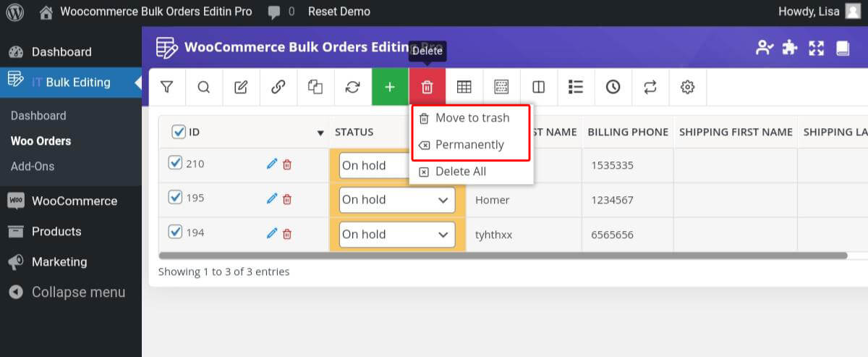Open the Dashboard submenu under Bulk Editing
This screenshot has width=868, height=357.
coord(38,116)
